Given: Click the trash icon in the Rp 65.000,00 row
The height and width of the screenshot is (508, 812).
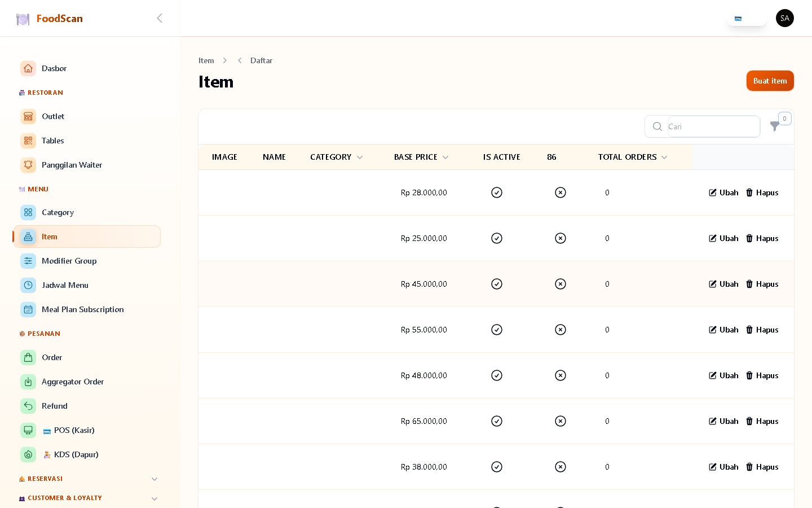Looking at the screenshot, I should (x=749, y=421).
